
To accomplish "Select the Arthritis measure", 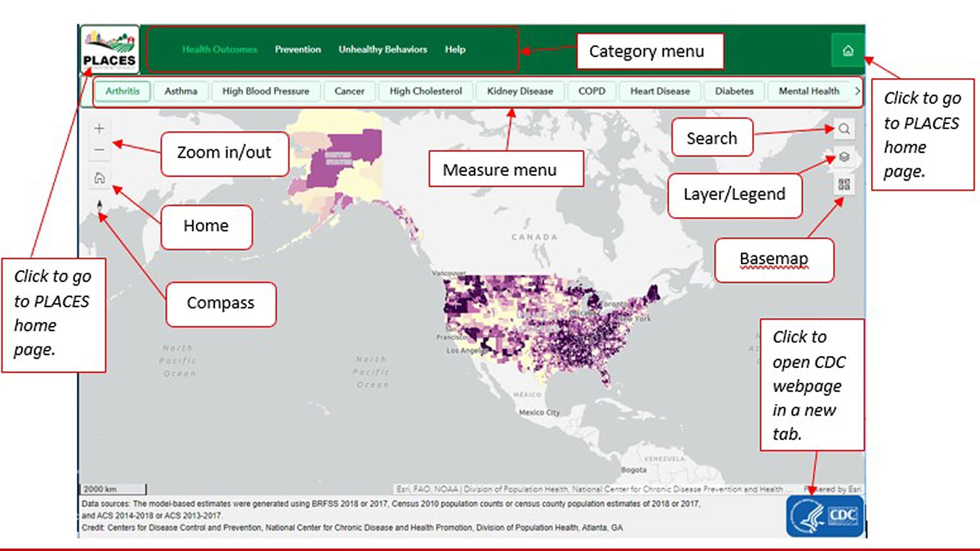I will (x=122, y=91).
